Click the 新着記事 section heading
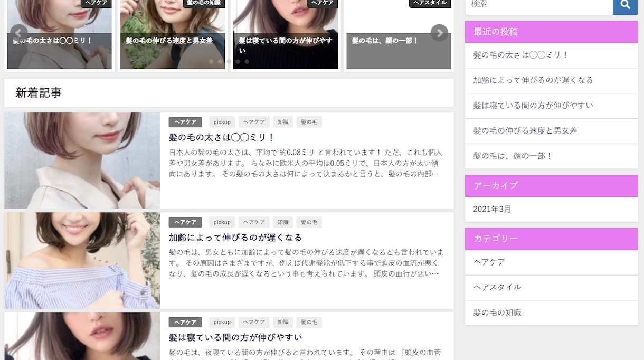The width and height of the screenshot is (644, 360). 39,93
